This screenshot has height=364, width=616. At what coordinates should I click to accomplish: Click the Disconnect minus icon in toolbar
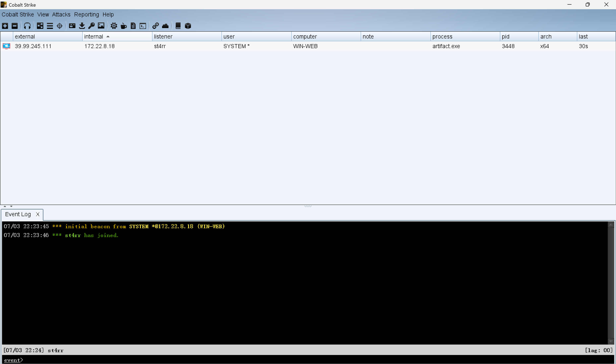coord(15,26)
